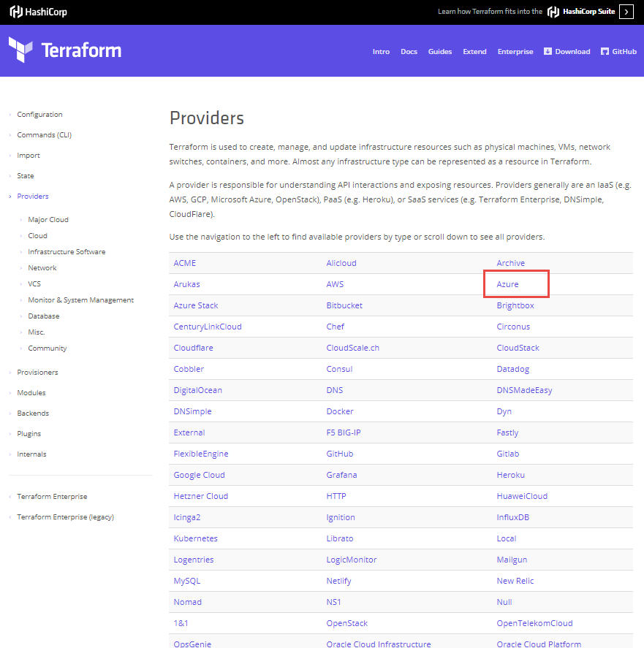The height and width of the screenshot is (648, 644).
Task: Open the Alicloud provider link
Action: pyautogui.click(x=341, y=263)
